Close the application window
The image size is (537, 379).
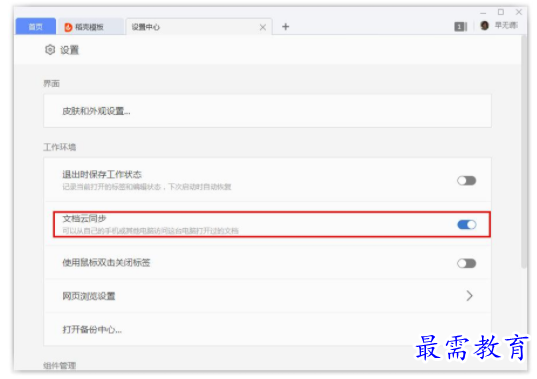pyautogui.click(x=519, y=12)
